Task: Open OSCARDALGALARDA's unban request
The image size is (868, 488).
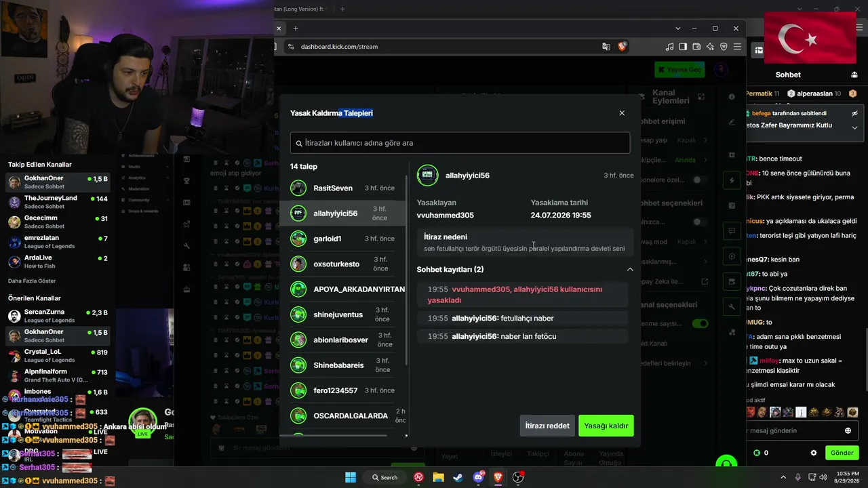Action: (x=347, y=415)
